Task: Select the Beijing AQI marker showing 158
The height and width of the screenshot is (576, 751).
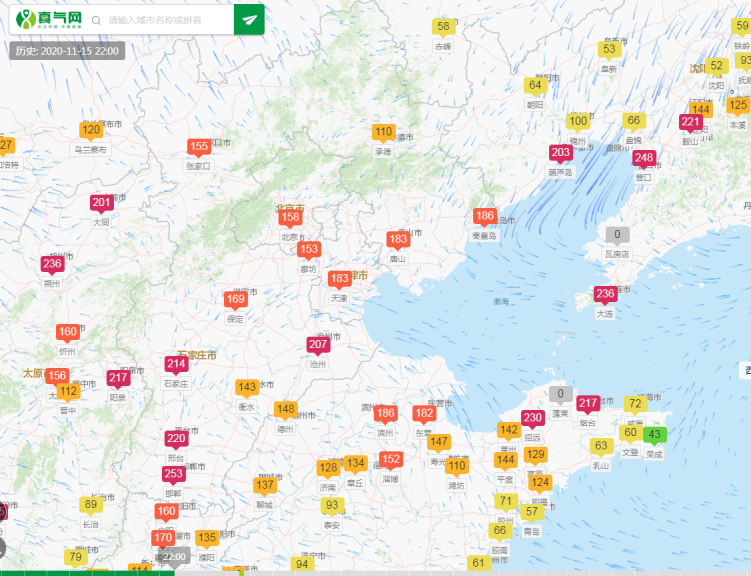Action: (x=290, y=218)
